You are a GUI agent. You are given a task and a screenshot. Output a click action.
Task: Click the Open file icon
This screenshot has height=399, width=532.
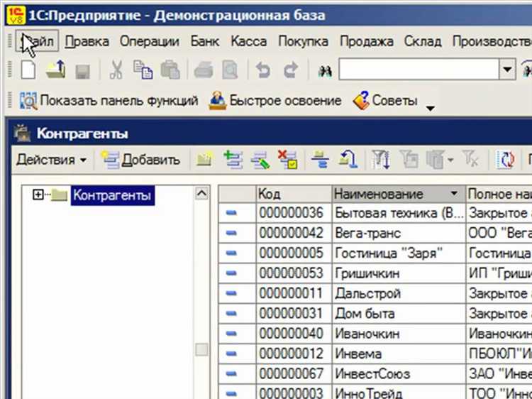point(56,70)
